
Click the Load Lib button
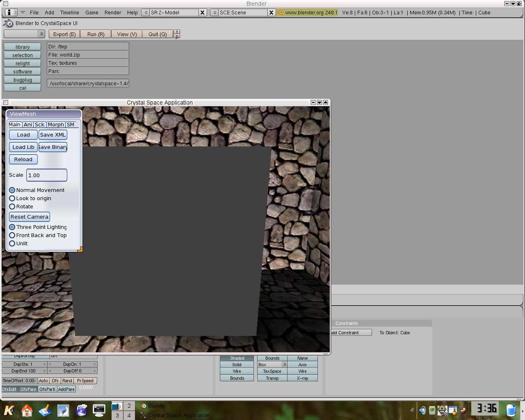click(23, 147)
